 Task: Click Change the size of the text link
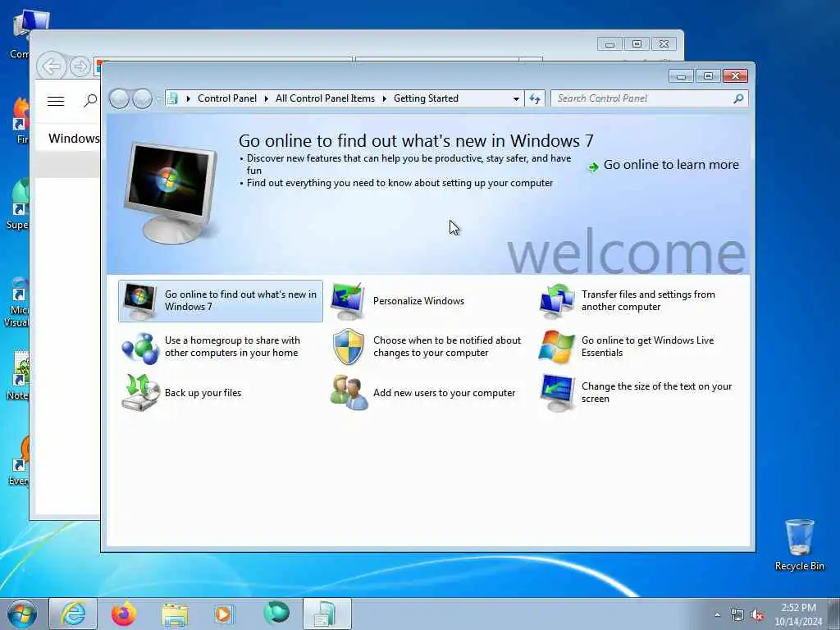(656, 392)
